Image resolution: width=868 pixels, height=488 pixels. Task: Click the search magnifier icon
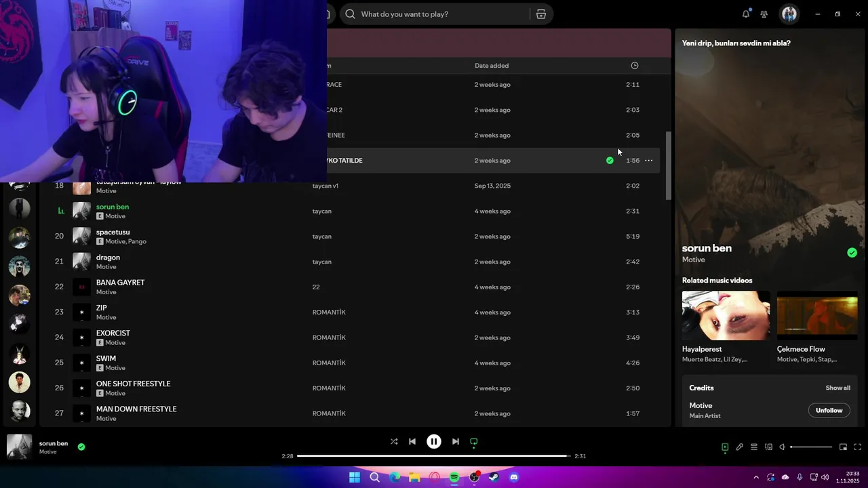coord(350,14)
